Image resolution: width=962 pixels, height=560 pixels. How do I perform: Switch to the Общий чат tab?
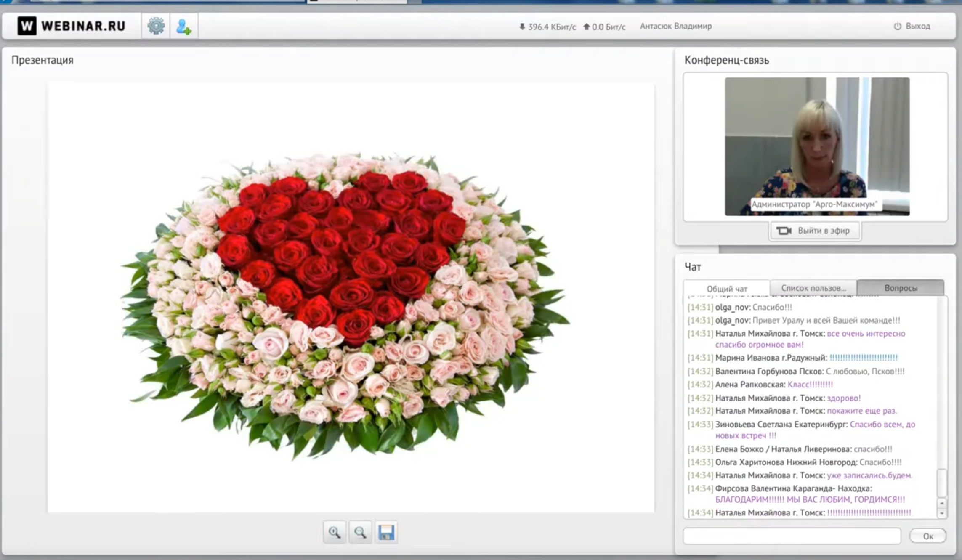click(x=726, y=289)
